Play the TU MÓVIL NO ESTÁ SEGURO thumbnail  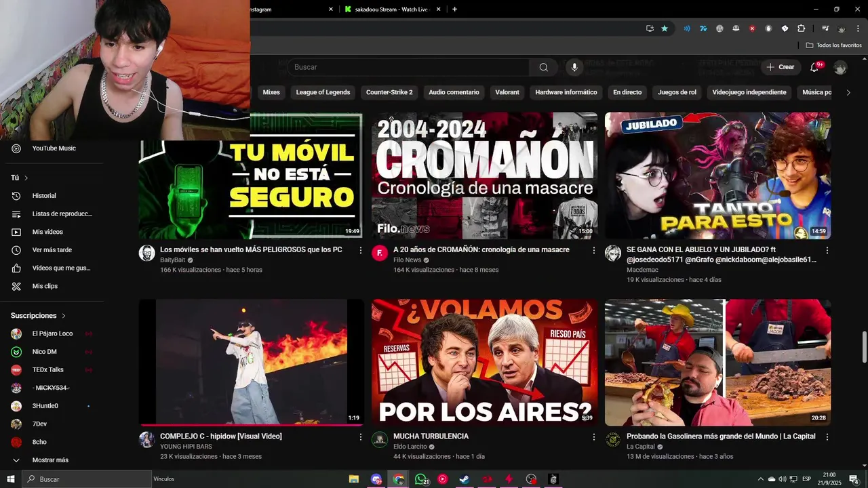[251, 176]
